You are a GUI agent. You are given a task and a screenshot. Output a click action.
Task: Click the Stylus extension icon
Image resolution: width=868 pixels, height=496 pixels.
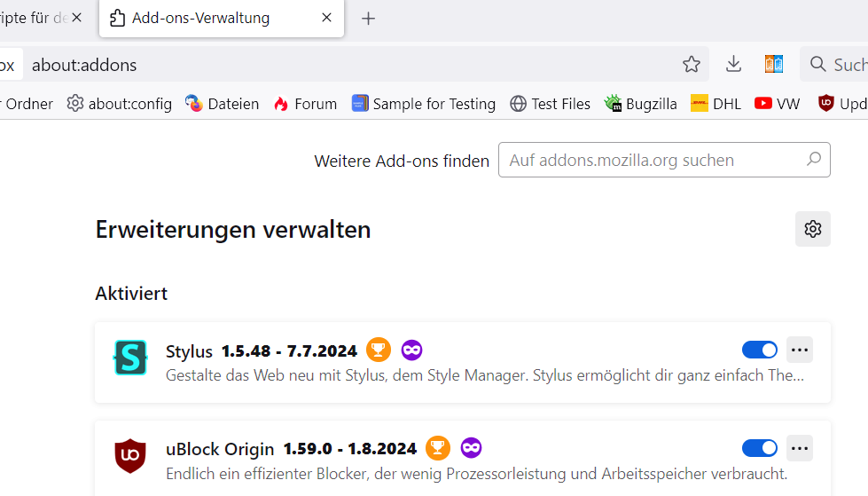(131, 358)
